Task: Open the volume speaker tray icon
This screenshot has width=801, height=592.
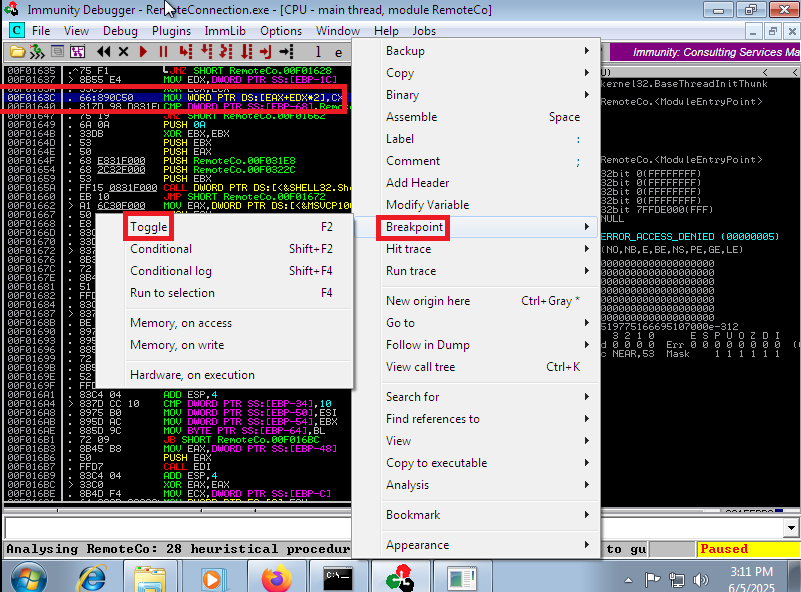Action: (x=700, y=580)
